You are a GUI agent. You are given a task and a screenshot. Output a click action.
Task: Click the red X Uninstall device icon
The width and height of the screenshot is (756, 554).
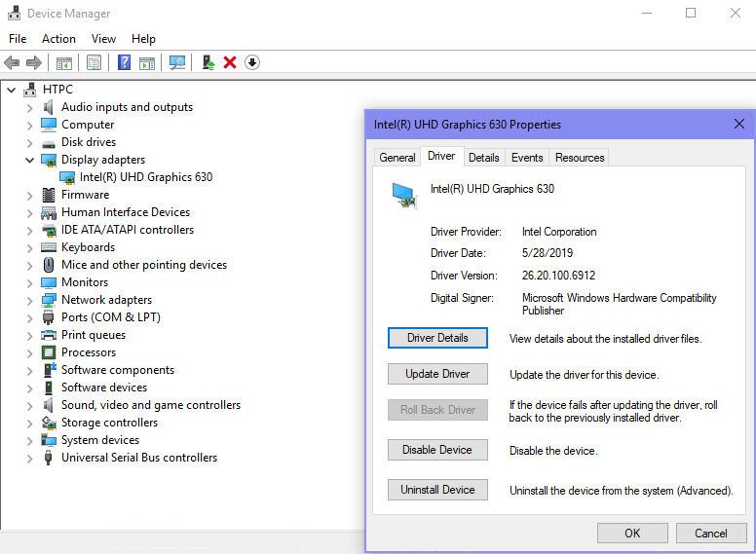[230, 62]
